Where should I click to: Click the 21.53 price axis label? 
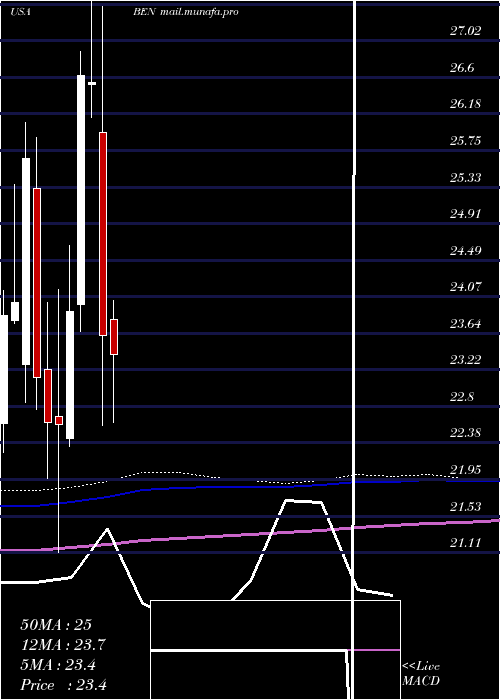[x=465, y=507]
